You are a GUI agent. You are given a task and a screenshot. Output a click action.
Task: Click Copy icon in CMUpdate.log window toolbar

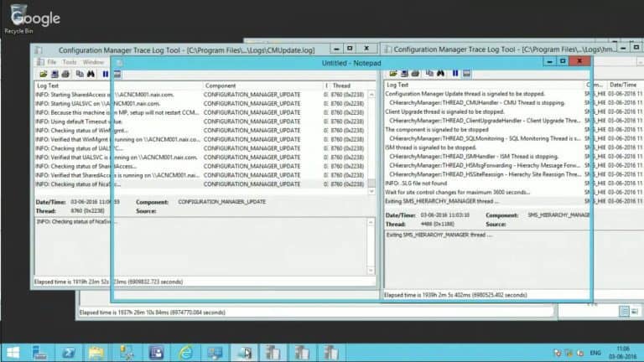pyautogui.click(x=80, y=75)
